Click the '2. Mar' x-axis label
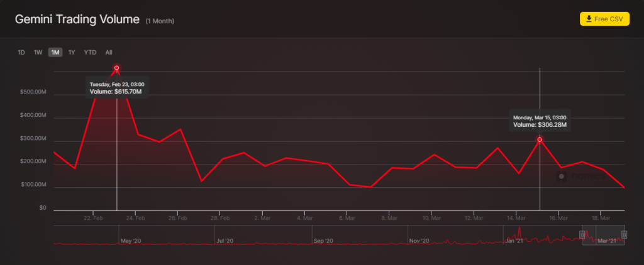644x265 pixels. (262, 218)
